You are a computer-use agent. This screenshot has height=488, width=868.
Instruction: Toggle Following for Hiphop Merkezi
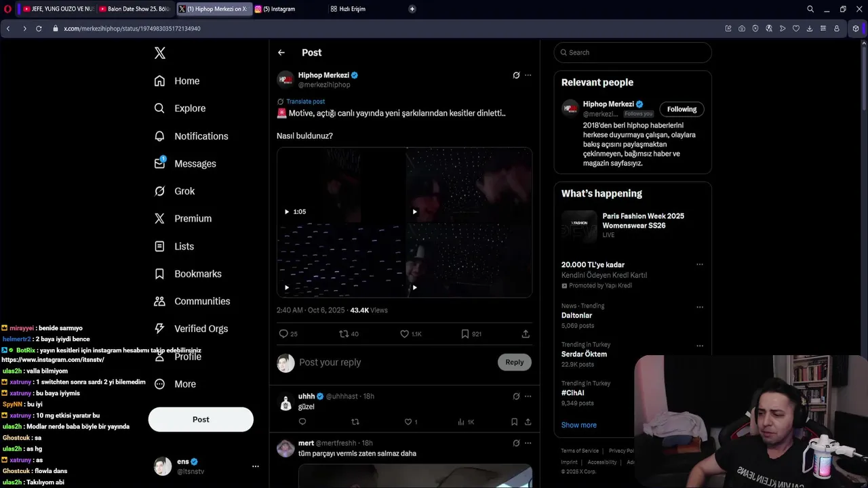click(x=682, y=109)
